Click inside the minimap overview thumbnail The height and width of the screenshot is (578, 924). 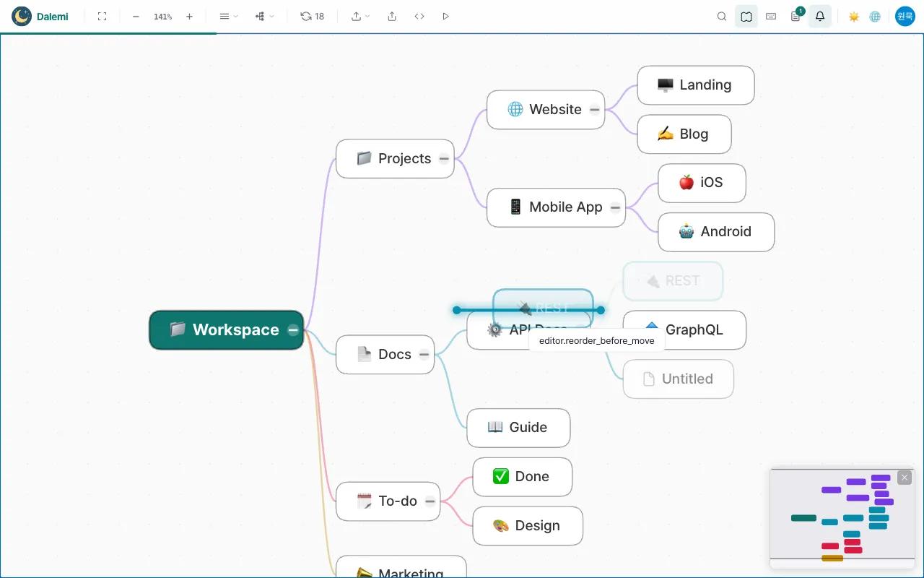click(841, 518)
